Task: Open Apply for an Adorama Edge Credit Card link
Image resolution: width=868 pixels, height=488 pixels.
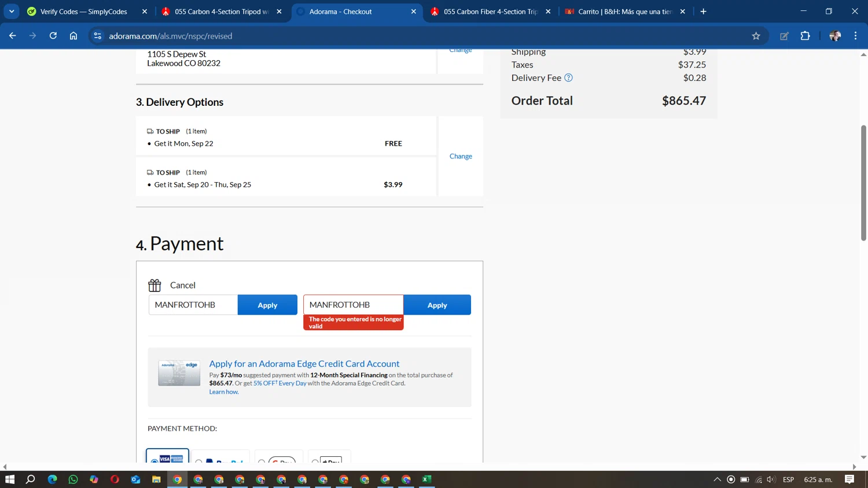Action: click(304, 364)
